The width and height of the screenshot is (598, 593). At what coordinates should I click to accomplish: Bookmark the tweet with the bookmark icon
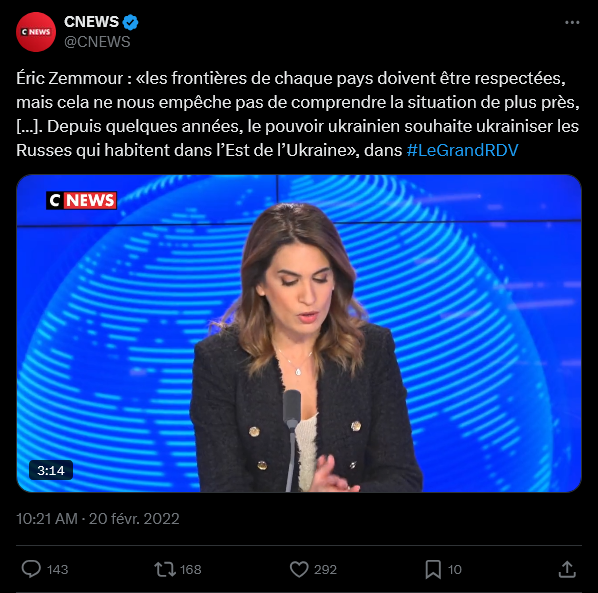click(433, 569)
